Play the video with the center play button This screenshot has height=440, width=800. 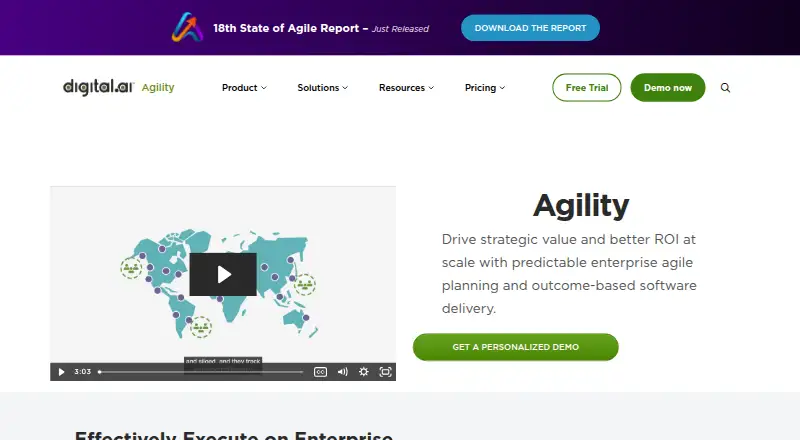point(223,274)
